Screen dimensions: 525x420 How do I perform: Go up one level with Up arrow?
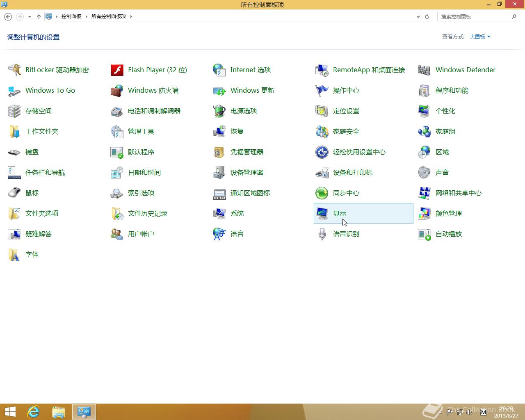coord(39,17)
